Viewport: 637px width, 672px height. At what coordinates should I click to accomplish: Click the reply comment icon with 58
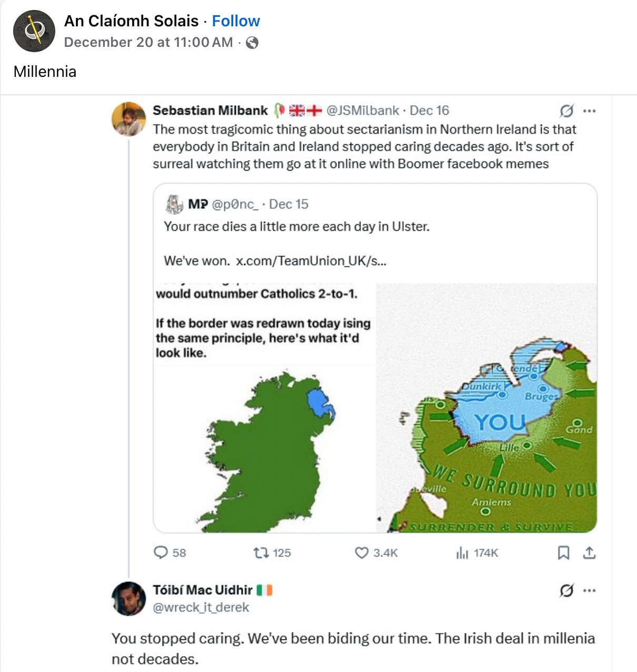coord(161,552)
